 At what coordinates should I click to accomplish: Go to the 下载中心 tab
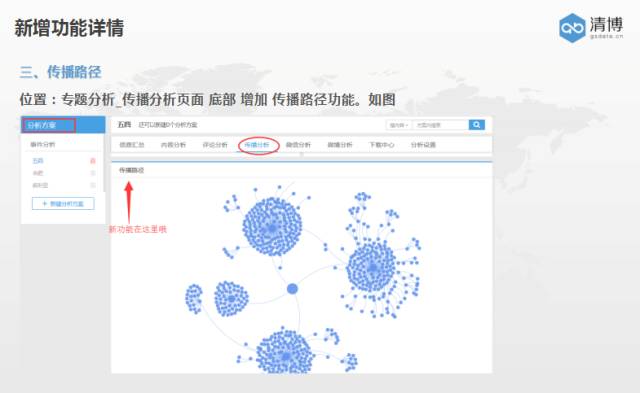(x=382, y=145)
